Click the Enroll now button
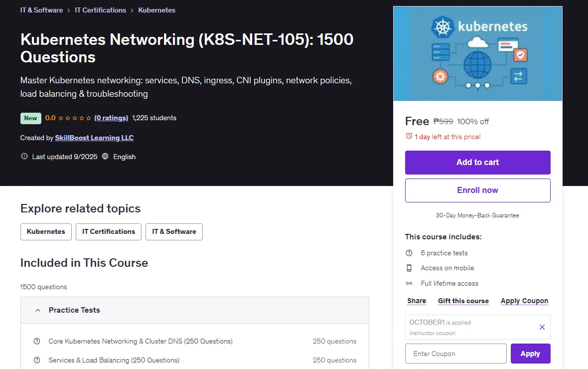The image size is (588, 369). point(477,190)
